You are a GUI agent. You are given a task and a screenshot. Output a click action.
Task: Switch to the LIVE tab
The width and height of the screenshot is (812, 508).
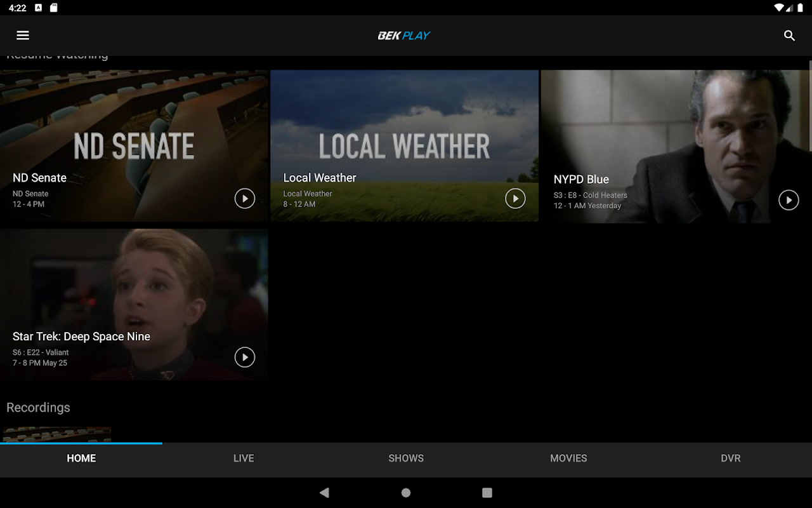(x=244, y=458)
